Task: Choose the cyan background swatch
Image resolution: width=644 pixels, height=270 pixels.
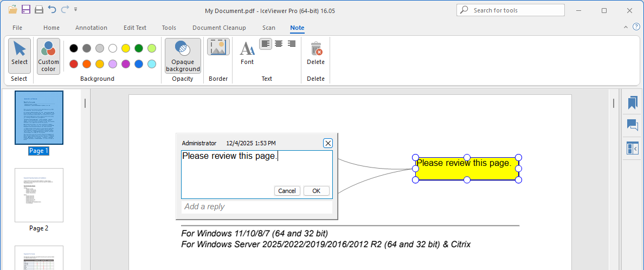Action: (x=152, y=63)
